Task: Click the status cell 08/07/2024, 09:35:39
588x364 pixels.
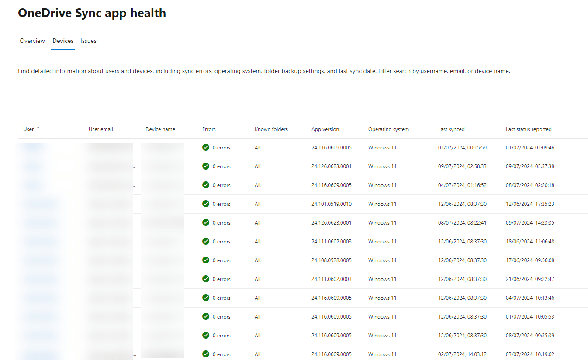Action: click(530, 336)
